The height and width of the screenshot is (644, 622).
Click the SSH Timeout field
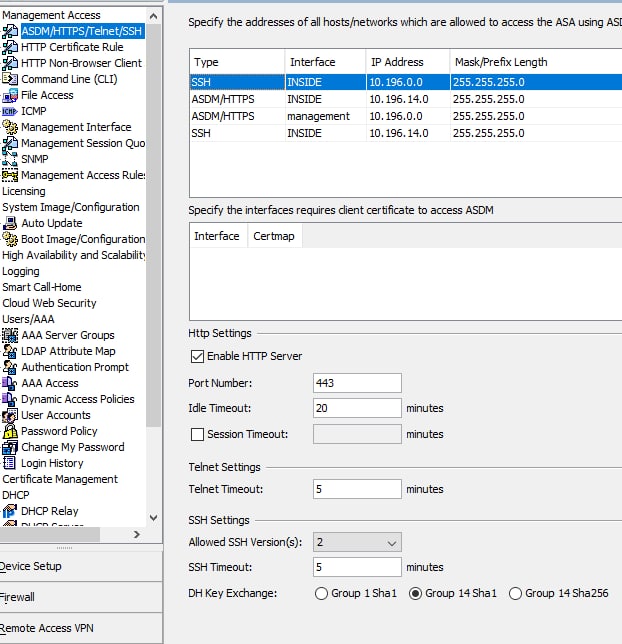357,567
